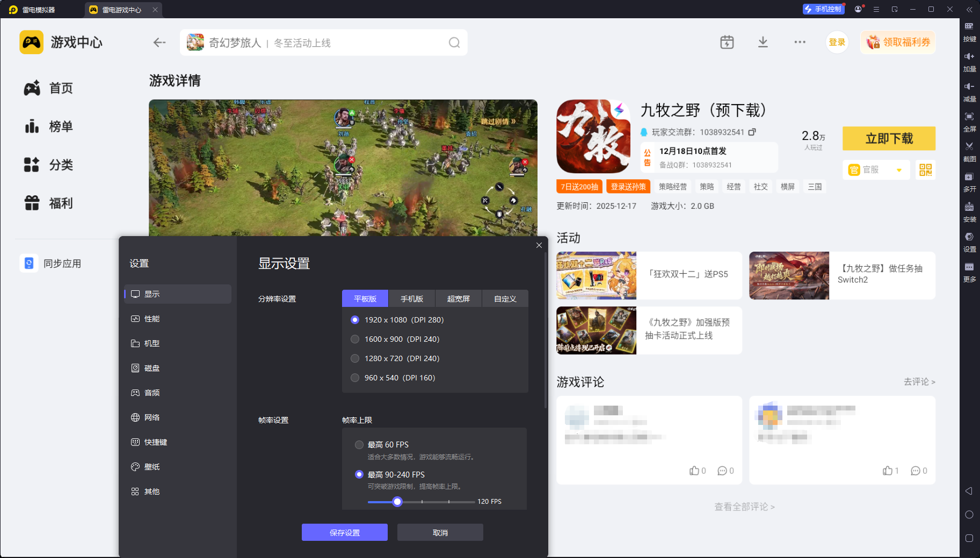Click 取消 to cancel settings
The height and width of the screenshot is (558, 980).
point(440,532)
